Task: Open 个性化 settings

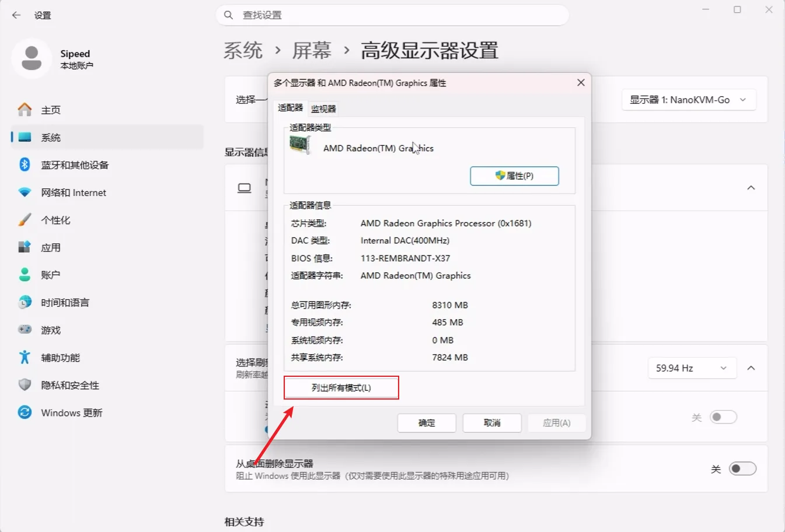Action: click(107, 220)
